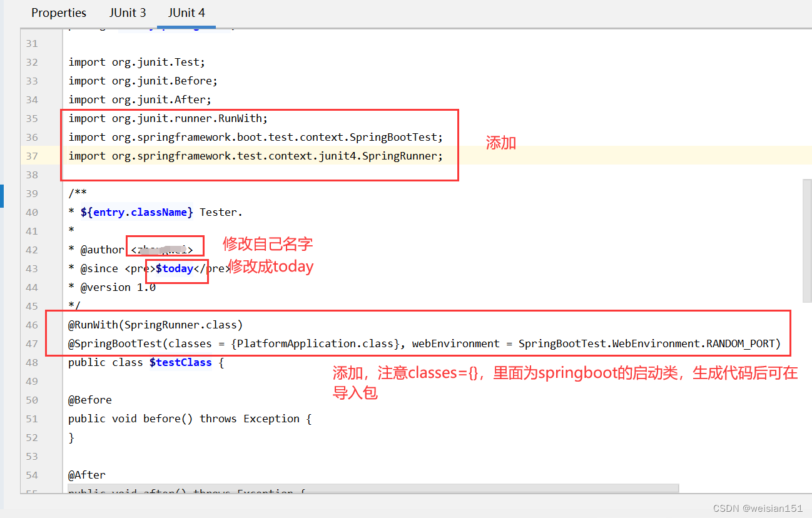
Task: Click the '@author' tag text
Action: [x=103, y=250]
